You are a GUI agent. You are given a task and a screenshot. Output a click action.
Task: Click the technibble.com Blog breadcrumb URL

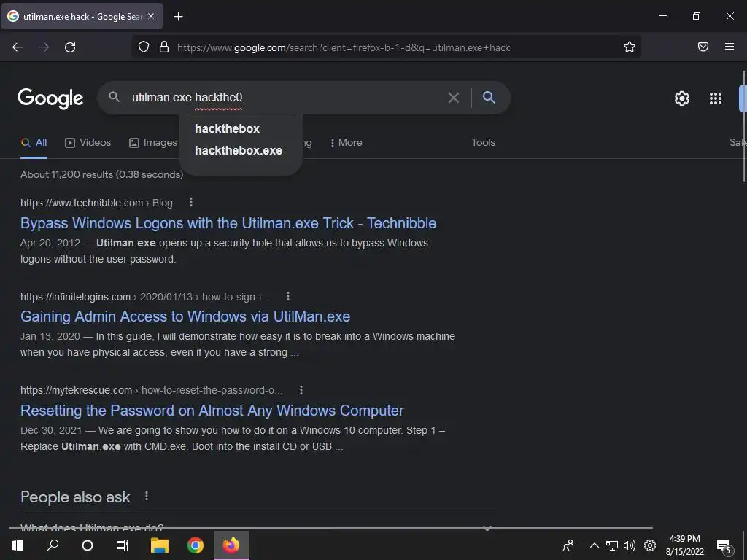(x=96, y=203)
